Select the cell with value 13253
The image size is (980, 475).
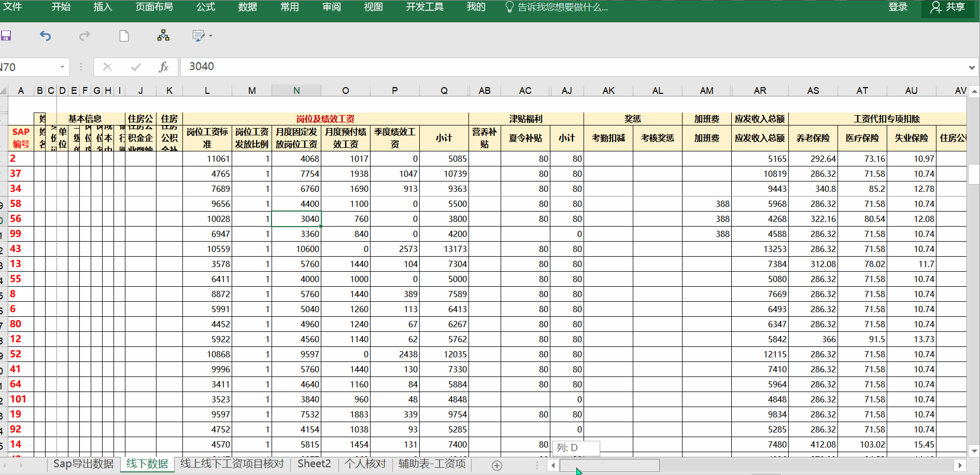pyautogui.click(x=760, y=249)
